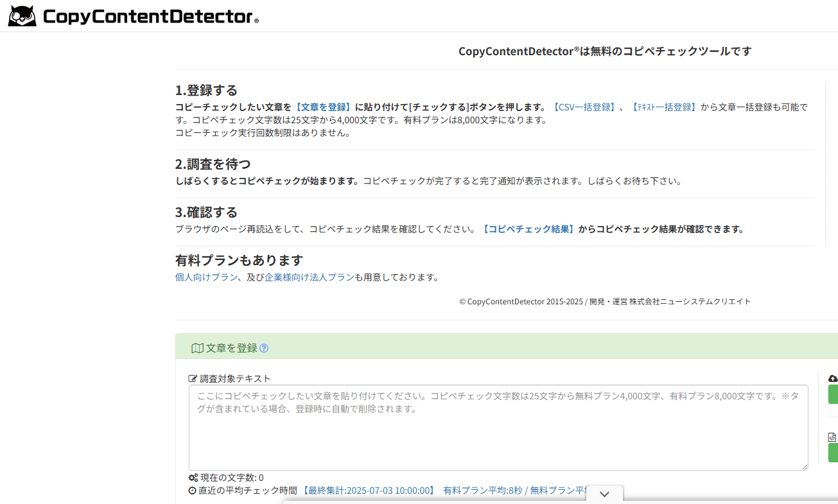Open the help icon beside 文章を登録
Screen dimensions: 838x504
point(264,348)
